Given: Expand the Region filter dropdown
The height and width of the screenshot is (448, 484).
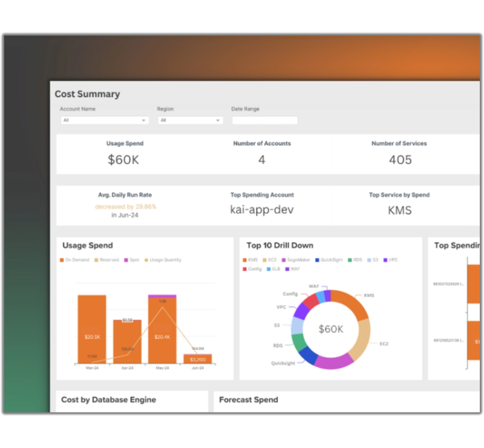Looking at the screenshot, I should click(191, 120).
